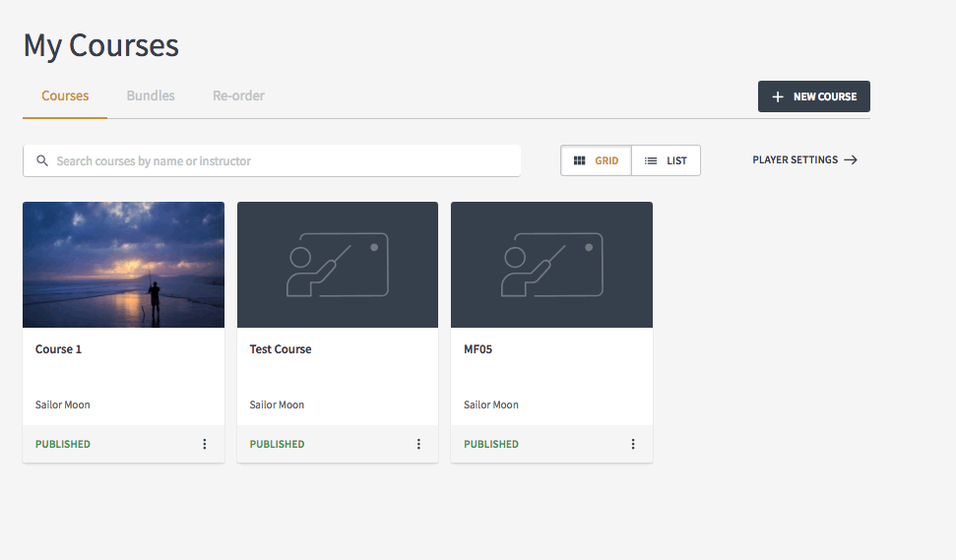This screenshot has width=956, height=560.
Task: Open the three-dot menu for Test Course
Action: click(x=418, y=444)
